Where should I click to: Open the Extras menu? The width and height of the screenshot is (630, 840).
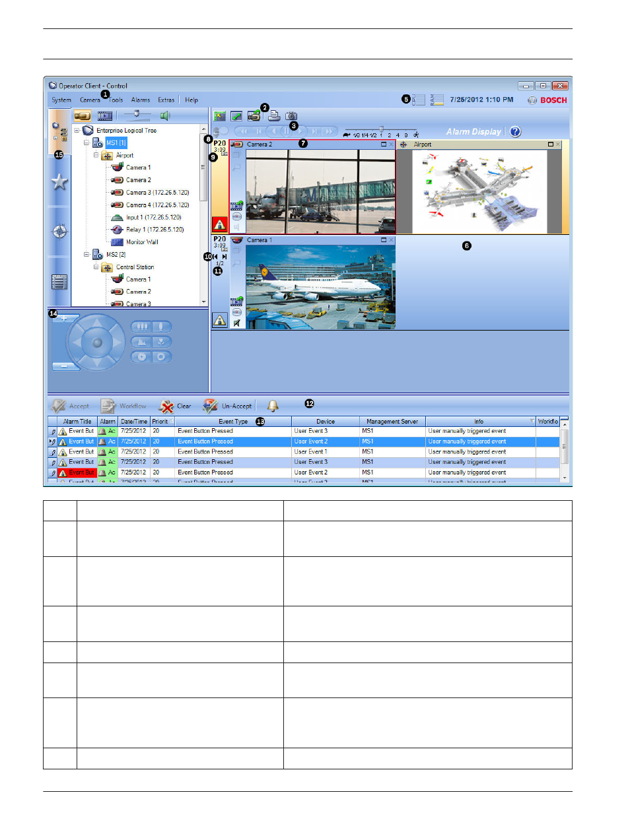pos(166,100)
